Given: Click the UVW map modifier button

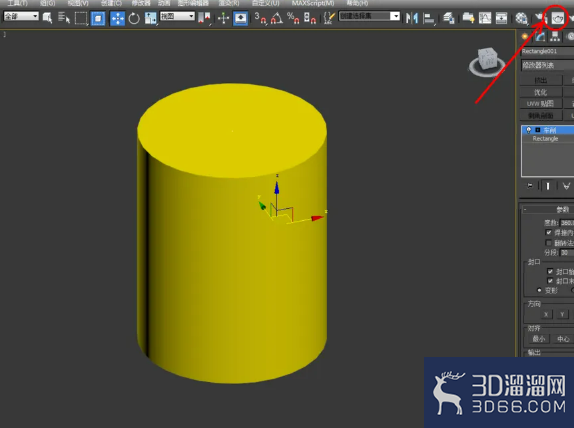Looking at the screenshot, I should [541, 104].
